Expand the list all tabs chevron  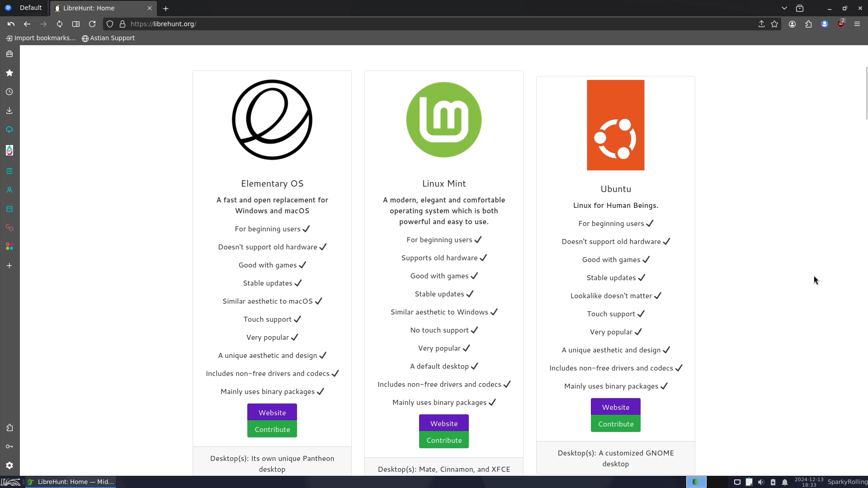point(784,8)
